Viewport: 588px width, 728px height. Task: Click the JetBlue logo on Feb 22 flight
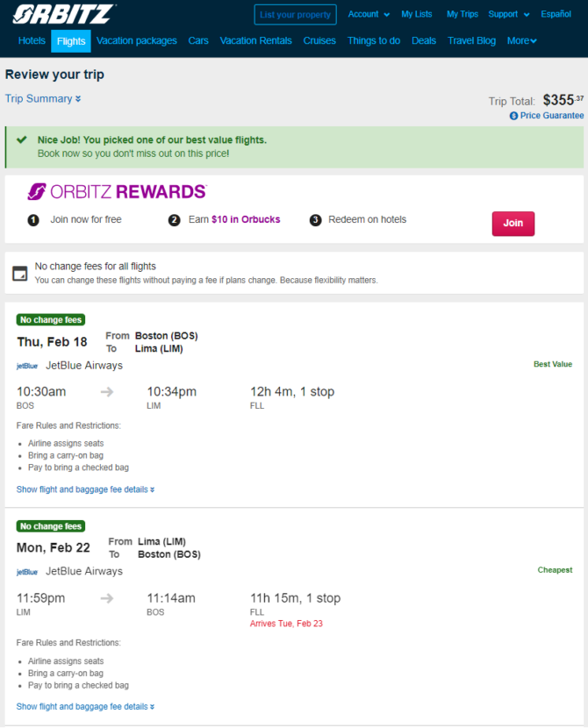pos(27,572)
